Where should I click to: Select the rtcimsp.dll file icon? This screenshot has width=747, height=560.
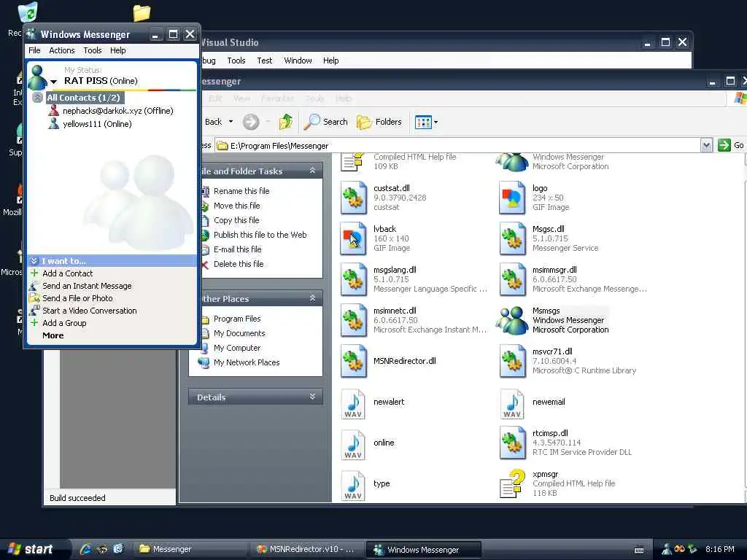coord(513,443)
